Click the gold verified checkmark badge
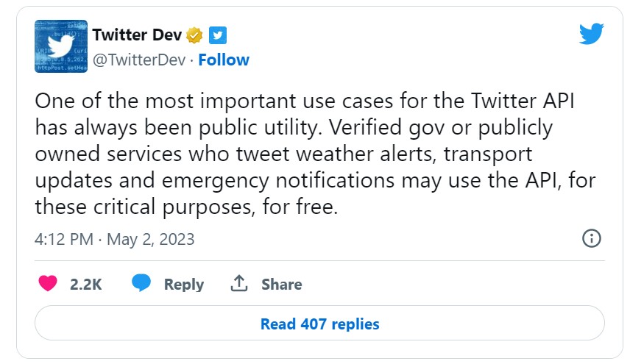The height and width of the screenshot is (364, 630). point(194,35)
